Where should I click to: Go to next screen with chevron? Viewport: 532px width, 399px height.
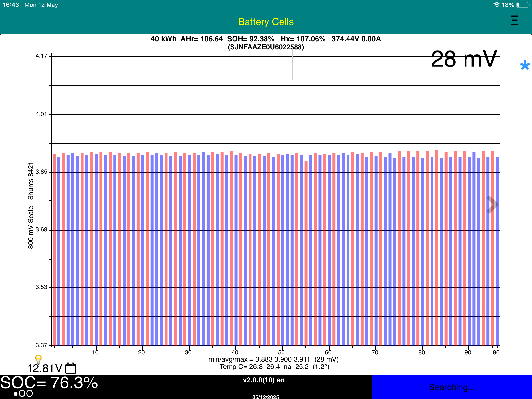coord(492,205)
